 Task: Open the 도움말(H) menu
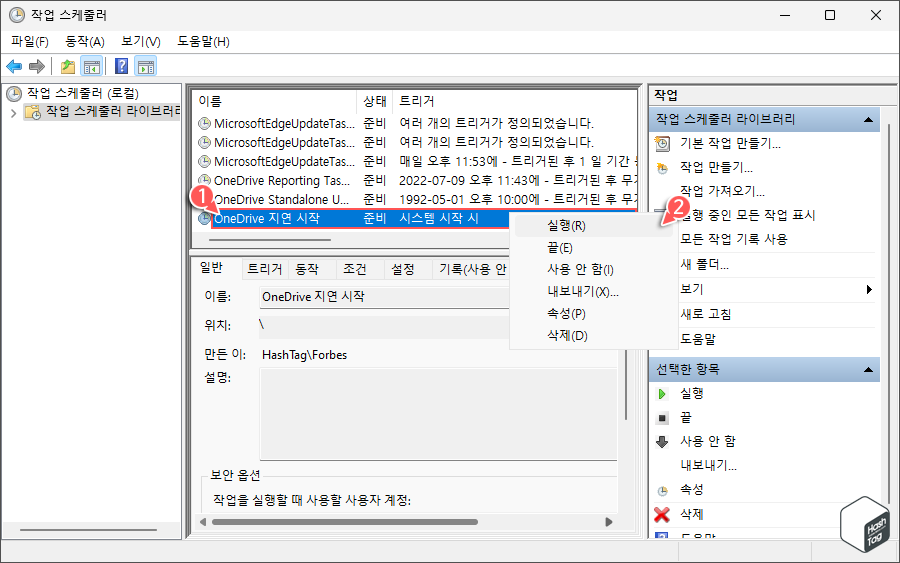203,41
